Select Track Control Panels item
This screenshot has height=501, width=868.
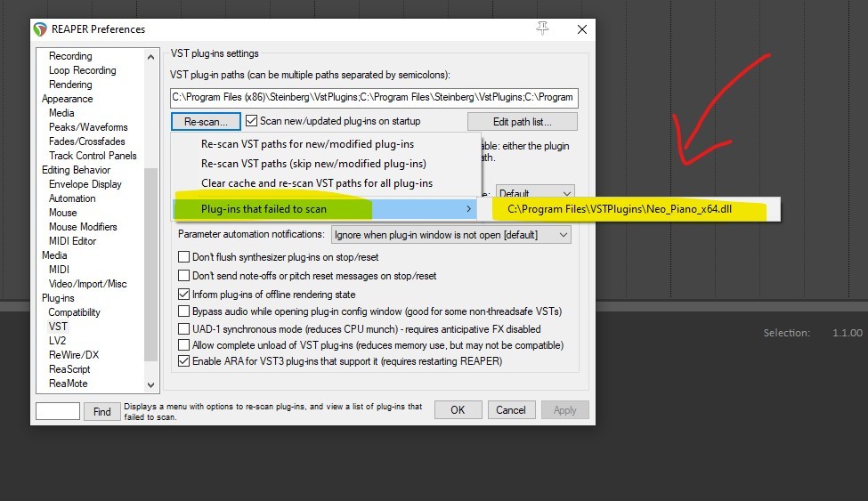click(x=93, y=156)
